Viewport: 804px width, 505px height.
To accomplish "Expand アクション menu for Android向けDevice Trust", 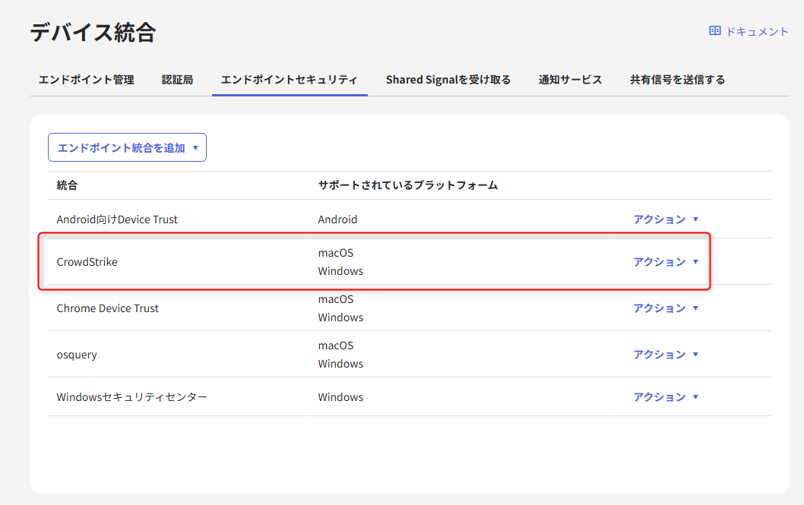I will pyautogui.click(x=666, y=219).
